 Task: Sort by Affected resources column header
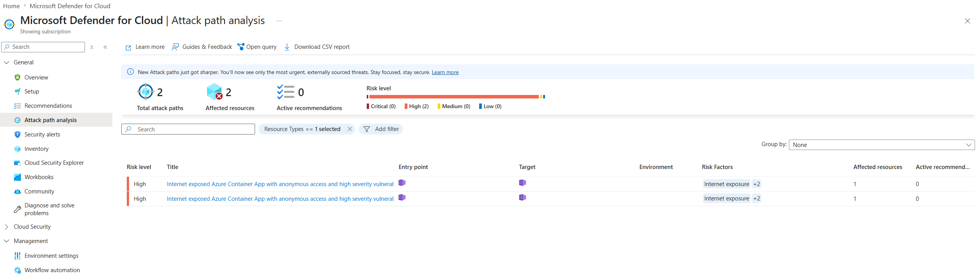[878, 167]
